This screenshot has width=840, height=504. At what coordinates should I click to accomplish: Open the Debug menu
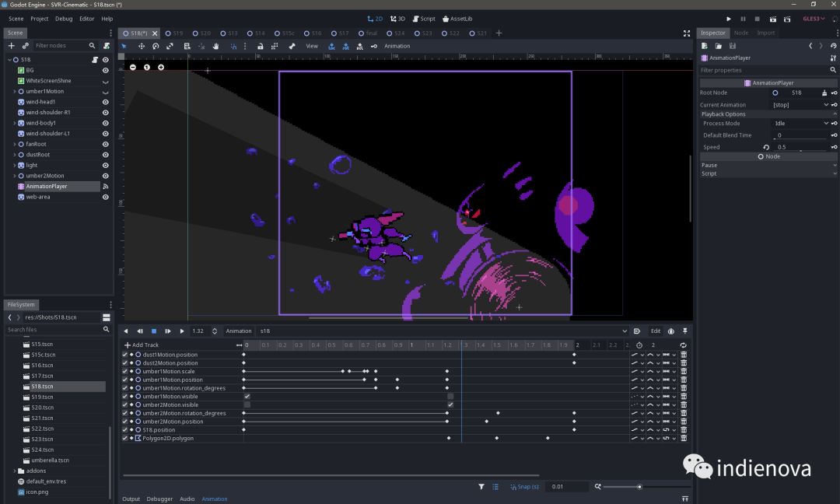tap(64, 19)
